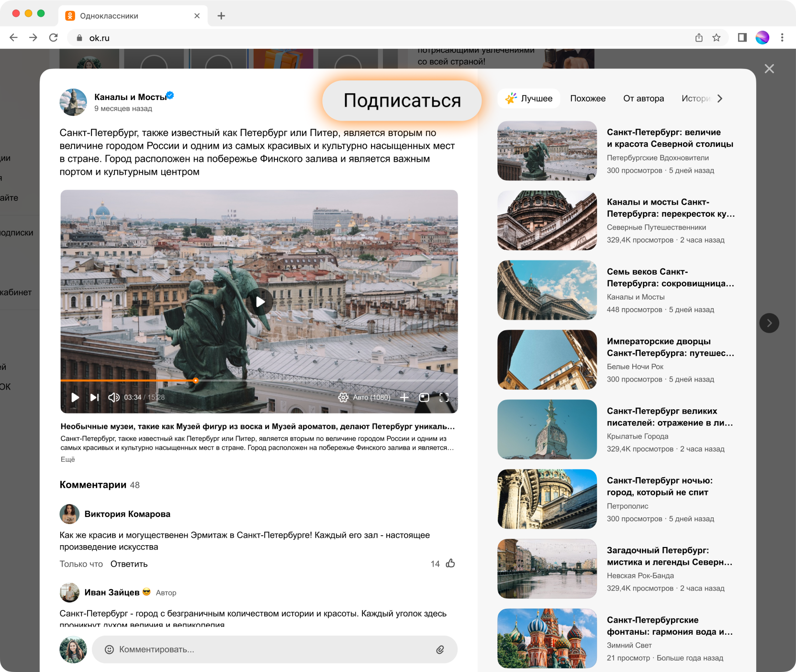Expand video description with Ещё
The image size is (796, 672).
67,459
